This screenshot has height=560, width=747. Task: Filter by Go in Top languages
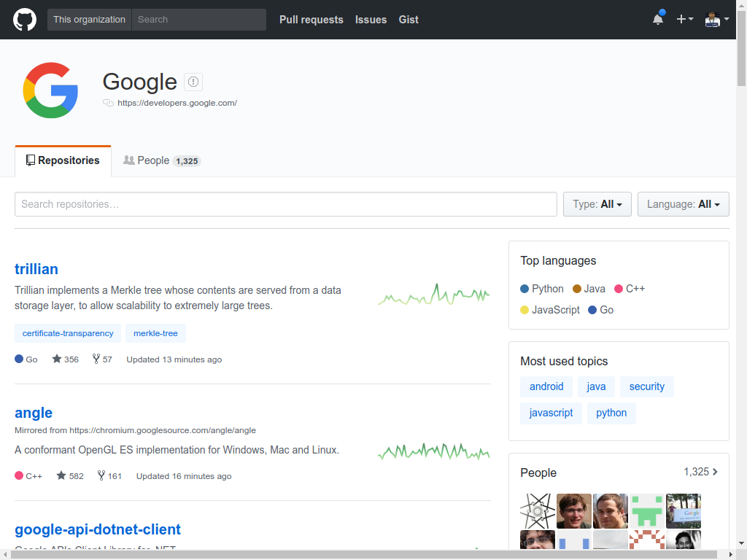(x=601, y=310)
